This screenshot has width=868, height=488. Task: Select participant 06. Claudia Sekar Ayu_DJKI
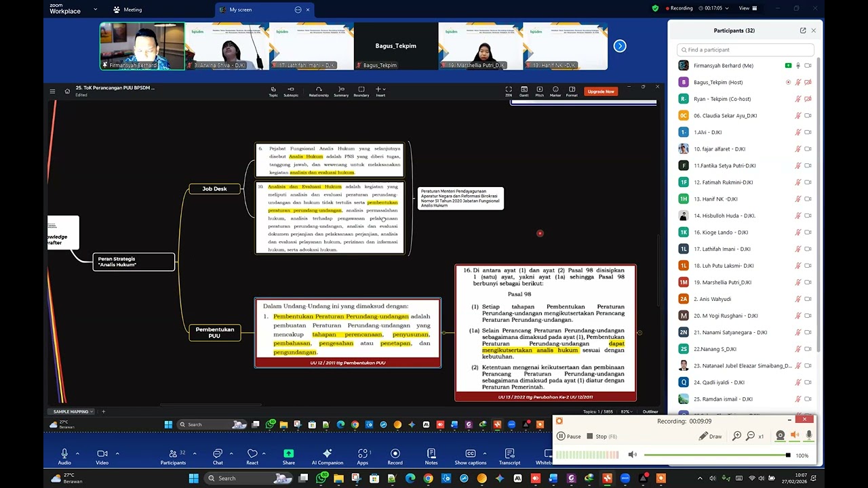tap(745, 115)
